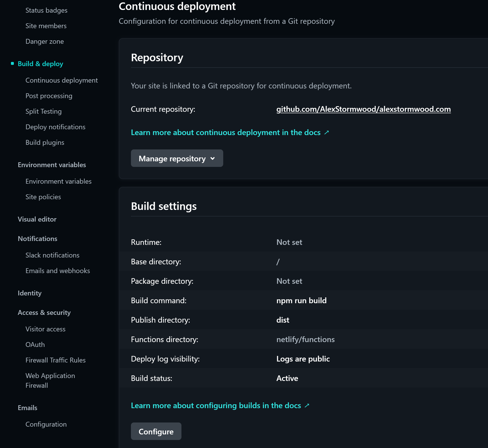Image resolution: width=488 pixels, height=448 pixels.
Task: Open the build configuration docs
Action: 216,405
